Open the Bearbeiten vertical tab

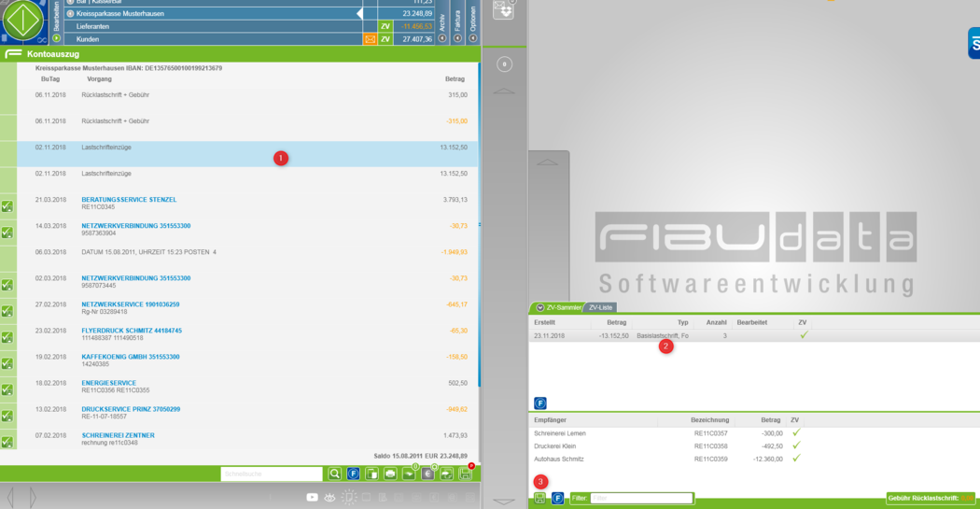56,16
